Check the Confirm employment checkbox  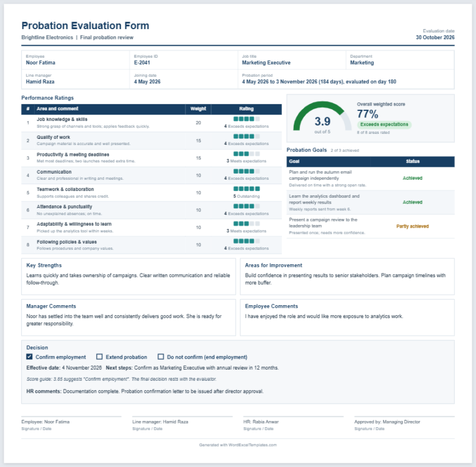[30, 357]
